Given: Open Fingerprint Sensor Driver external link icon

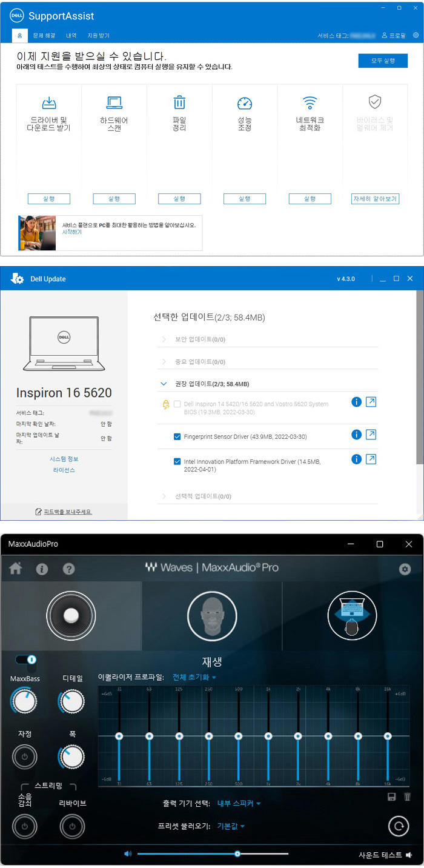Looking at the screenshot, I should pyautogui.click(x=371, y=434).
